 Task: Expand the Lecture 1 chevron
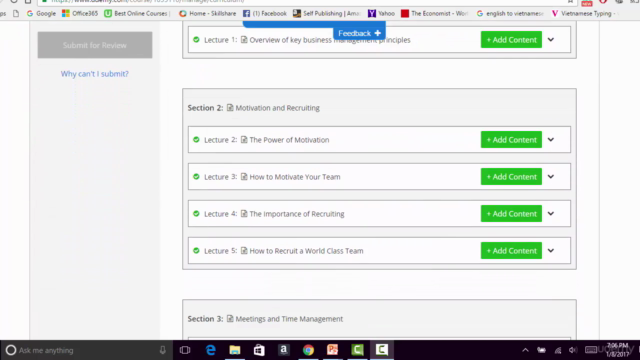(551, 40)
